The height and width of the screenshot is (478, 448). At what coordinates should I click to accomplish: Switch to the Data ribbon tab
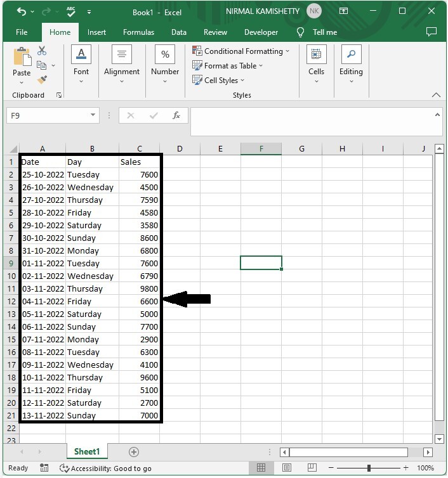(179, 32)
